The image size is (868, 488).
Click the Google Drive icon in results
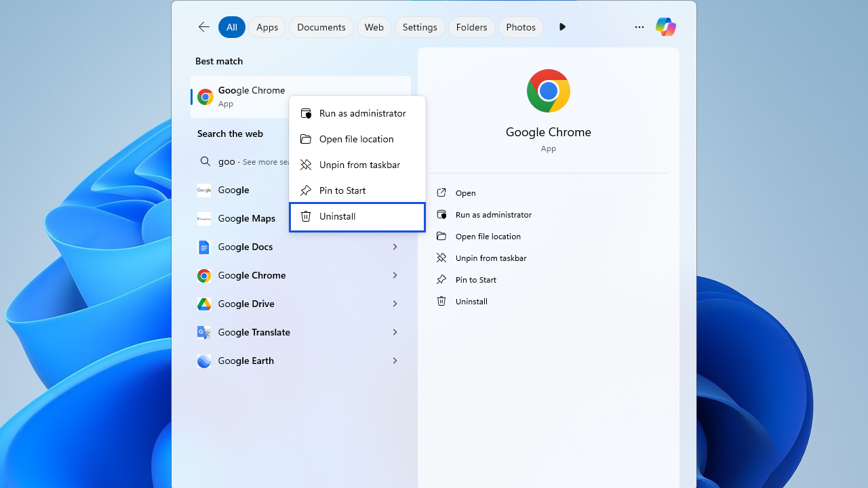tap(204, 304)
